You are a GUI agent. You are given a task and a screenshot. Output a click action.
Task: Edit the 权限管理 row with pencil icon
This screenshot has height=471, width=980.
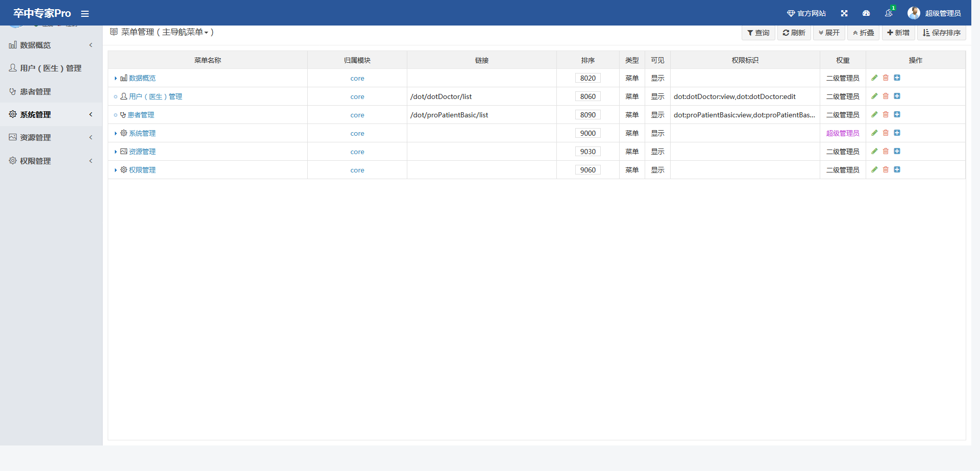874,169
